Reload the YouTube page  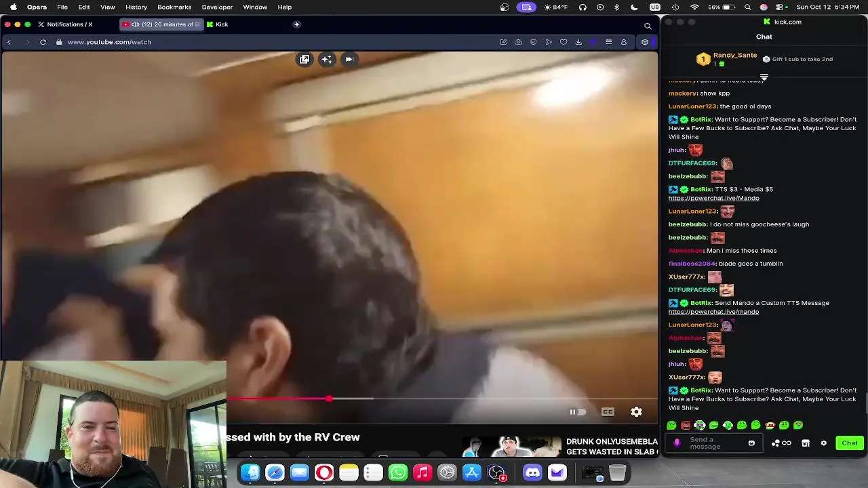(x=43, y=42)
